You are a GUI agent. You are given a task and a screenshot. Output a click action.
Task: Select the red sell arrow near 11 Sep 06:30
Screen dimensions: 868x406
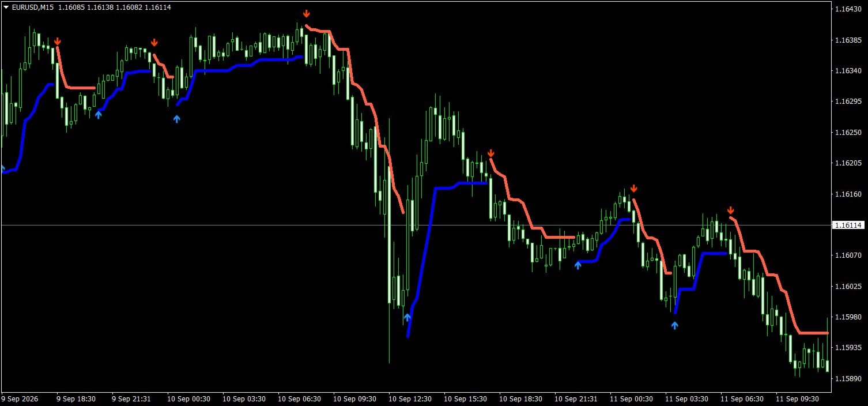(x=731, y=210)
